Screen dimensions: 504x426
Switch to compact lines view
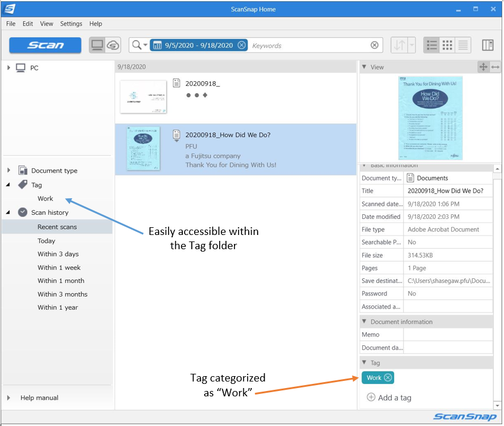point(463,45)
